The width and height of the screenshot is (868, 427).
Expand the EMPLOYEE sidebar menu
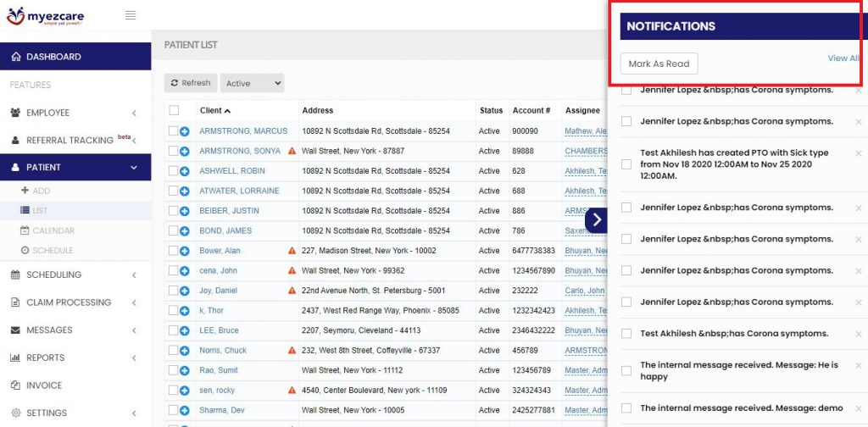point(75,113)
